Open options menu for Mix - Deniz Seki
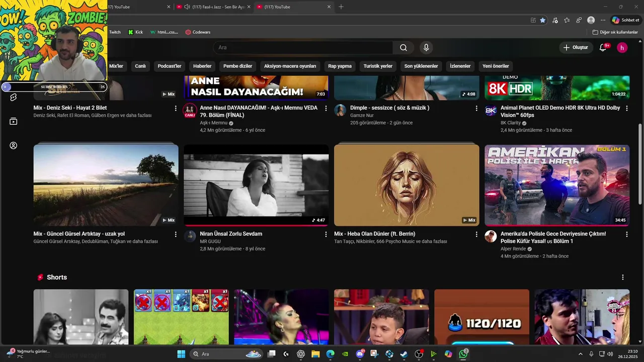The height and width of the screenshot is (362, 644). point(176,108)
